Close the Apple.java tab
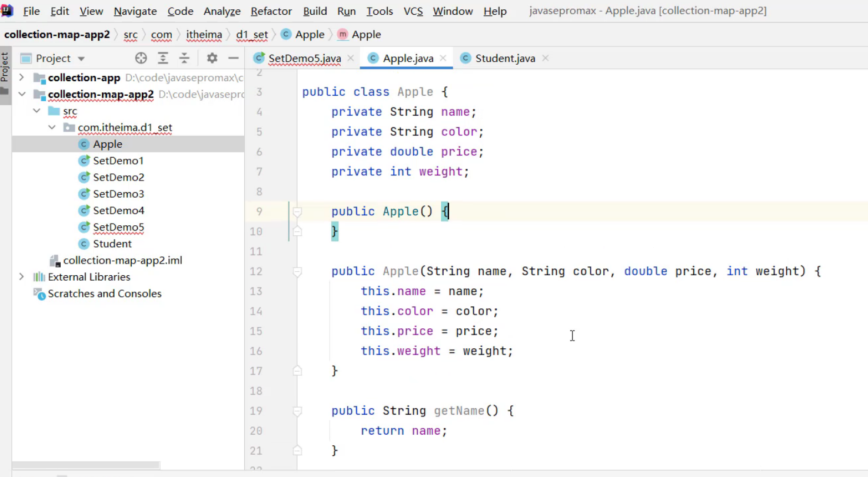 pos(443,58)
